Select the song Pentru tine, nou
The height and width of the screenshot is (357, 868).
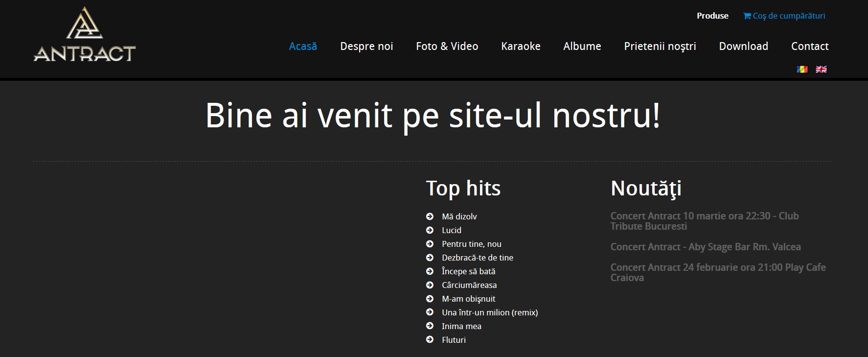point(471,244)
